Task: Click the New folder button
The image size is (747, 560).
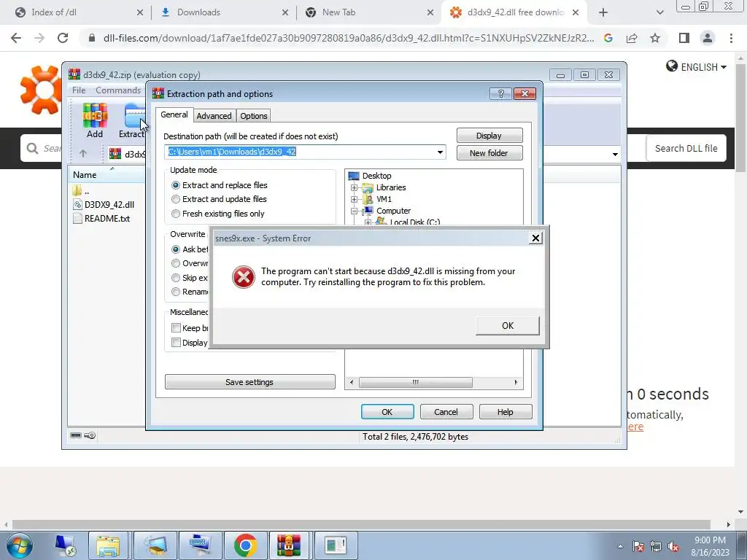Action: click(x=489, y=153)
